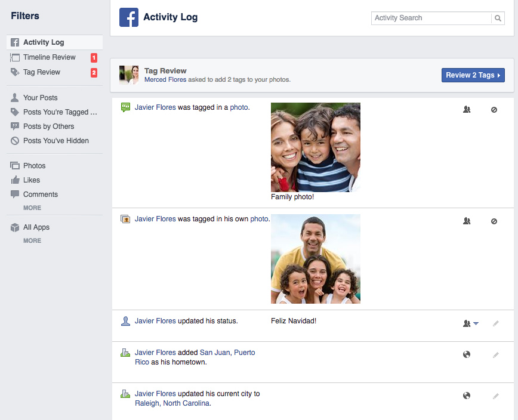Click the globe privacy icon on hometown story
This screenshot has width=518, height=420.
coord(466,354)
